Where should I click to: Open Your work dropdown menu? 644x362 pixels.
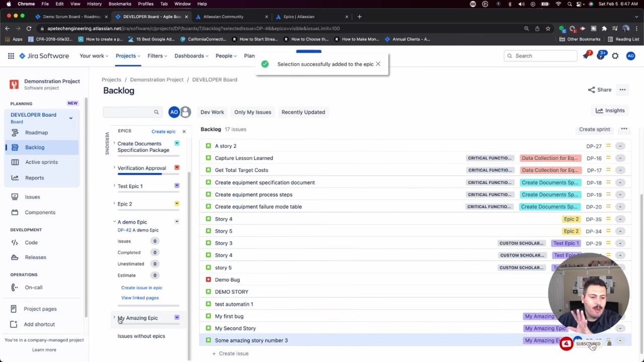point(94,56)
